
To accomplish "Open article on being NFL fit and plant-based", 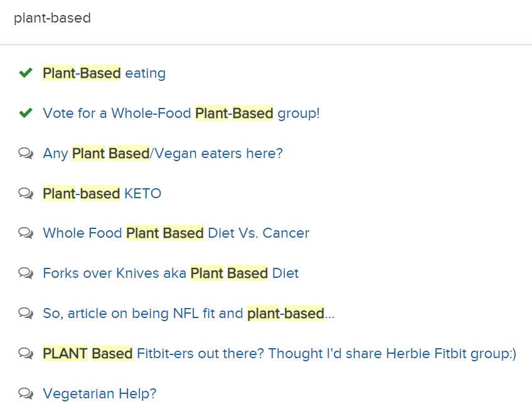I will click(x=189, y=314).
